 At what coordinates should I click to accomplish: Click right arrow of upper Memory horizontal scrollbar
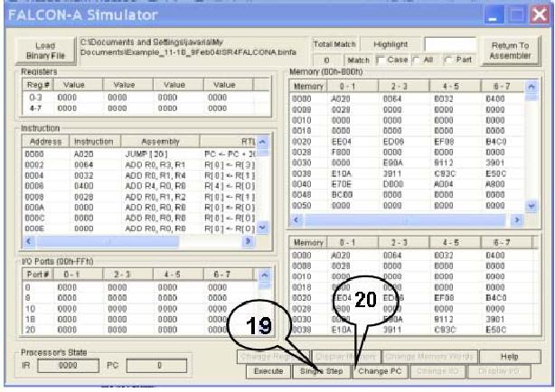coord(517,220)
